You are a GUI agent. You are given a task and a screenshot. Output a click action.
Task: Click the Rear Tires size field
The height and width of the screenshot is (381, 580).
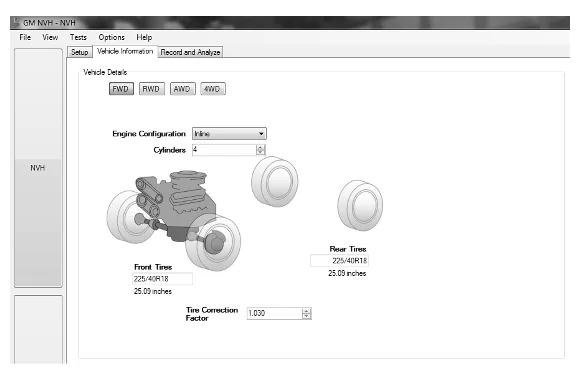339,261
